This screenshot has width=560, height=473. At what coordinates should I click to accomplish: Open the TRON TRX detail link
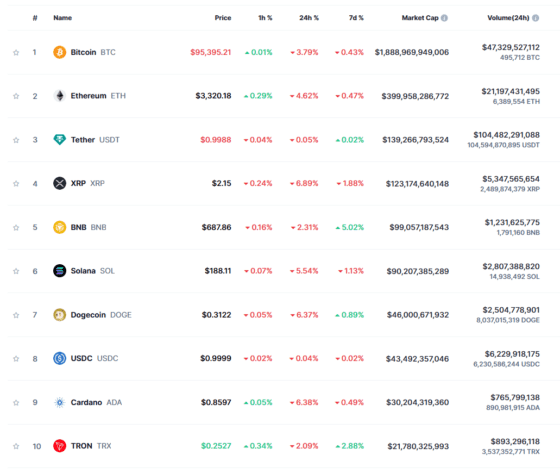click(91, 446)
